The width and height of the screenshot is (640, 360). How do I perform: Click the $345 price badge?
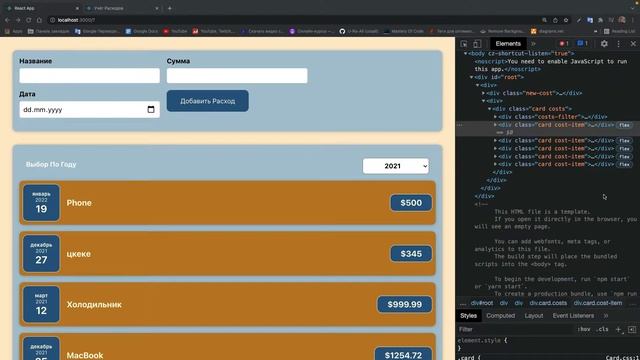(x=411, y=254)
